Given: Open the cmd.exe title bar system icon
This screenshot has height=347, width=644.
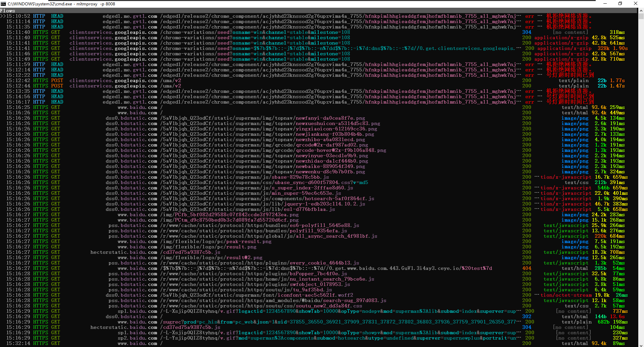Looking at the screenshot, I should pyautogui.click(x=4, y=4).
